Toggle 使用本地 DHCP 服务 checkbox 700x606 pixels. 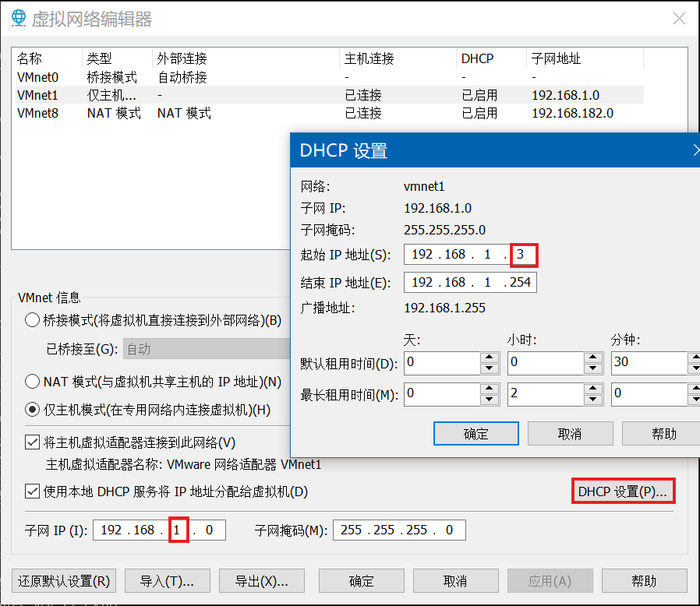33,491
